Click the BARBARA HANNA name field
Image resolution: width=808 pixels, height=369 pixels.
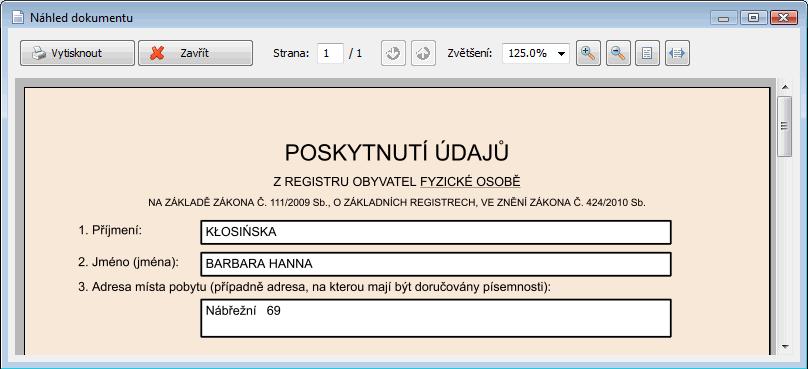pos(436,264)
